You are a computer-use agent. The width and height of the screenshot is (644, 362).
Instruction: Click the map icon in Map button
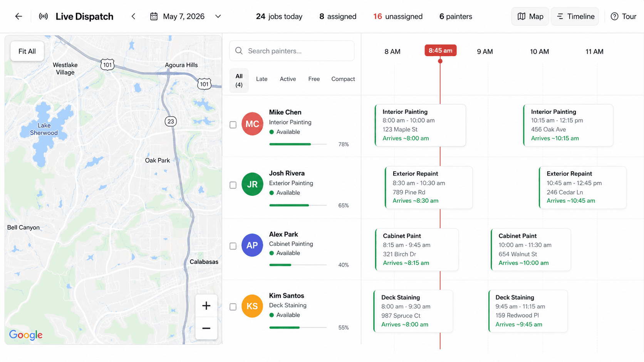(x=522, y=16)
